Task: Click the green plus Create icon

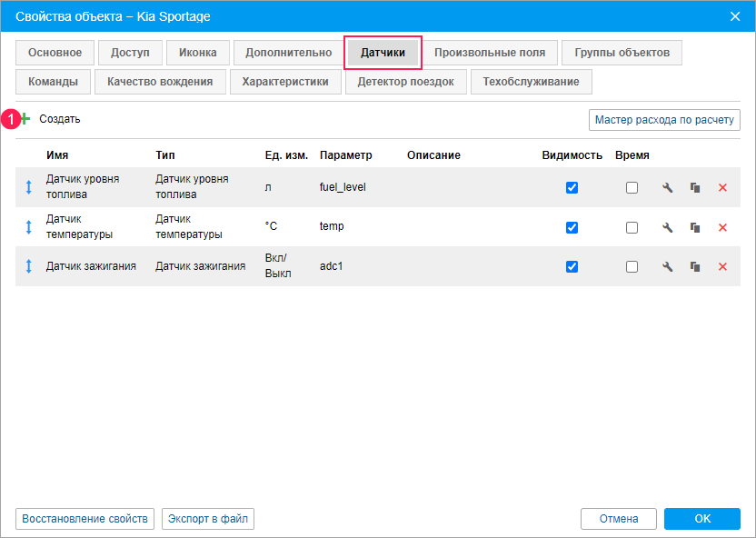Action: click(x=25, y=118)
